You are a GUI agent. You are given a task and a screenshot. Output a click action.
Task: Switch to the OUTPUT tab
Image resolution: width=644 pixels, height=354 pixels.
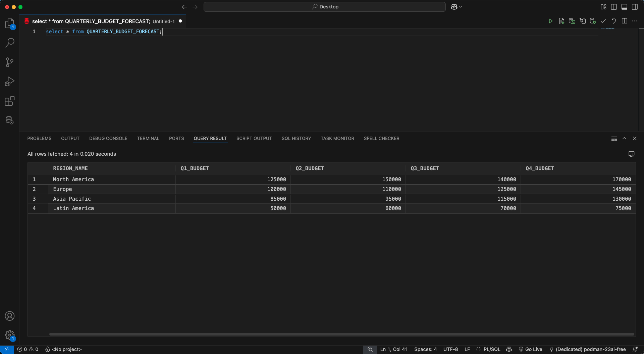click(x=70, y=139)
